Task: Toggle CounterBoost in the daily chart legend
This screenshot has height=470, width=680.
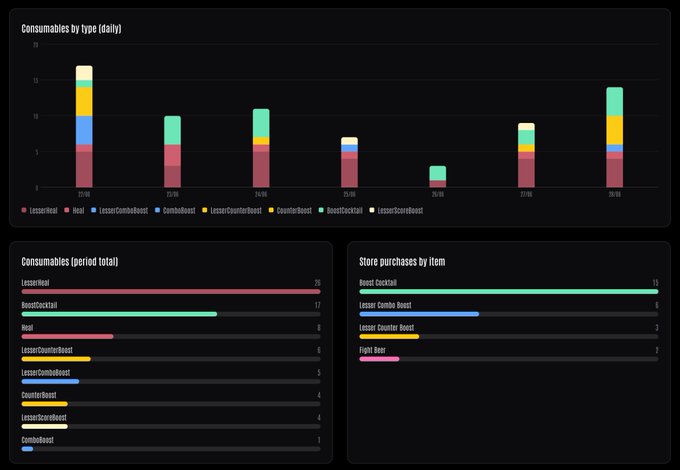Action: (290, 211)
